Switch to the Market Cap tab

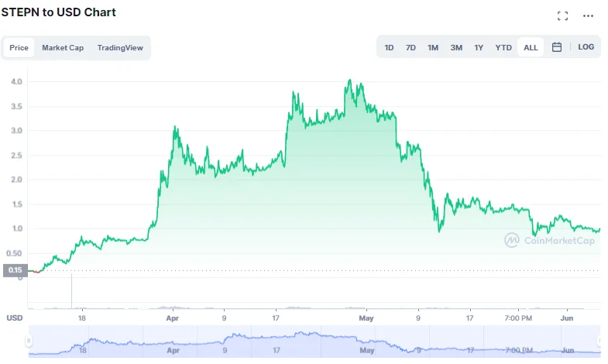point(63,48)
